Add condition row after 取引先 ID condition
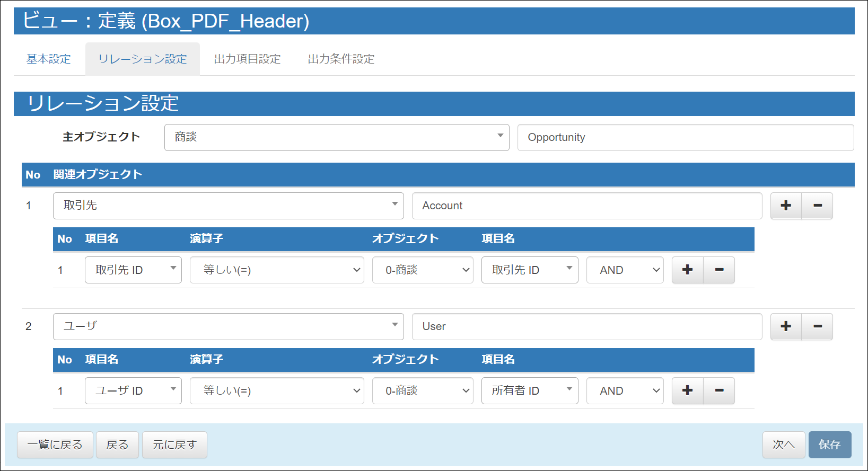 687,270
